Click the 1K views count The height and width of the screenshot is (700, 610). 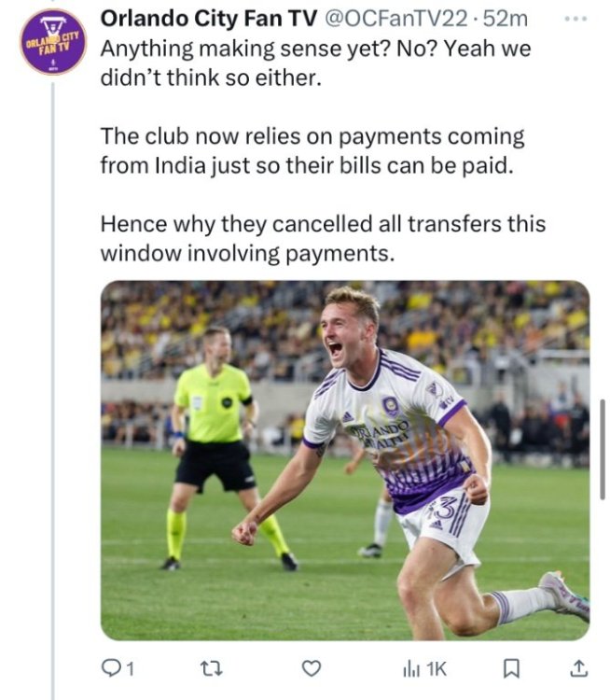[x=436, y=669]
